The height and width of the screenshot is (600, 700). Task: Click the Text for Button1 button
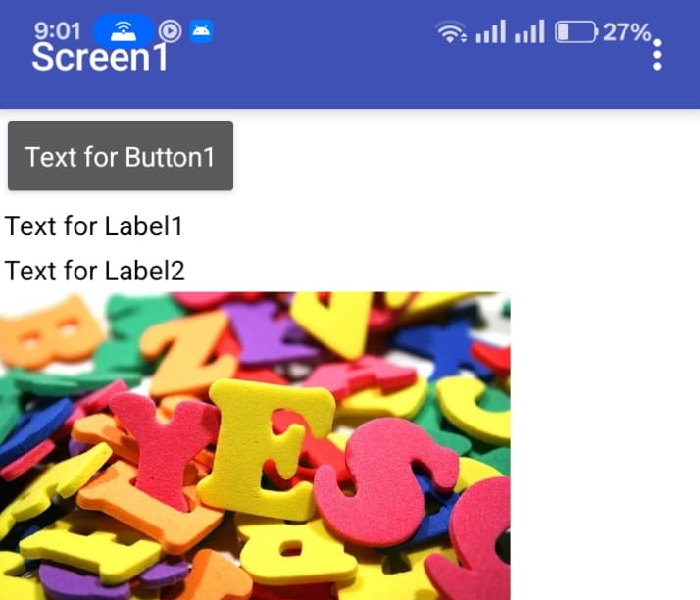[121, 155]
